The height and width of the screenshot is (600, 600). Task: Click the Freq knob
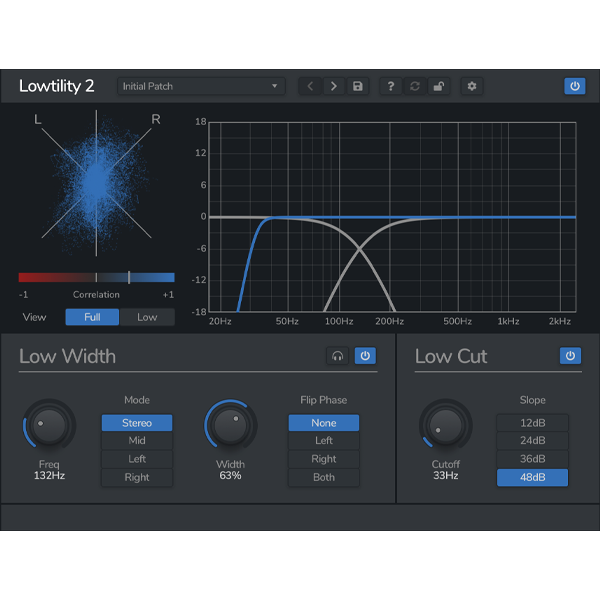point(49,425)
